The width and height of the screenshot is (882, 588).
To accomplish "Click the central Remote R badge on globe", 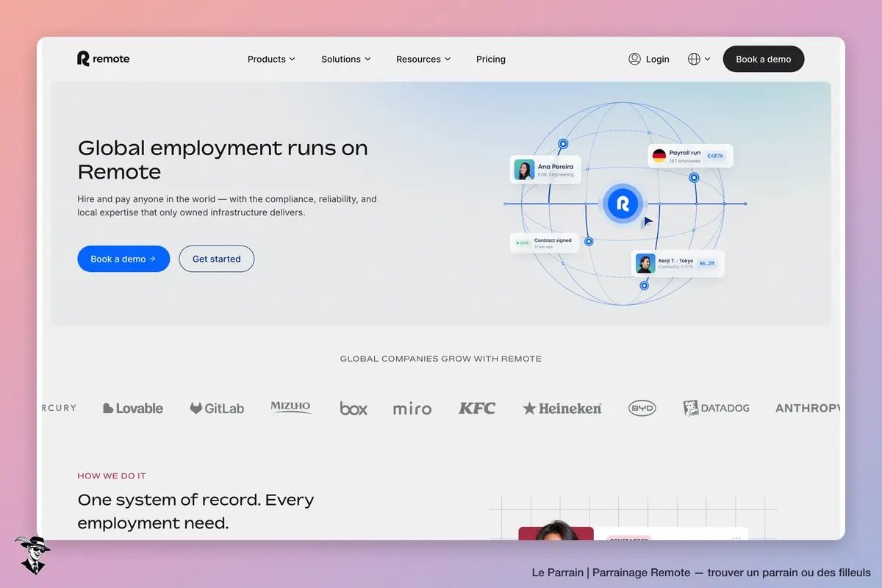I will point(623,204).
